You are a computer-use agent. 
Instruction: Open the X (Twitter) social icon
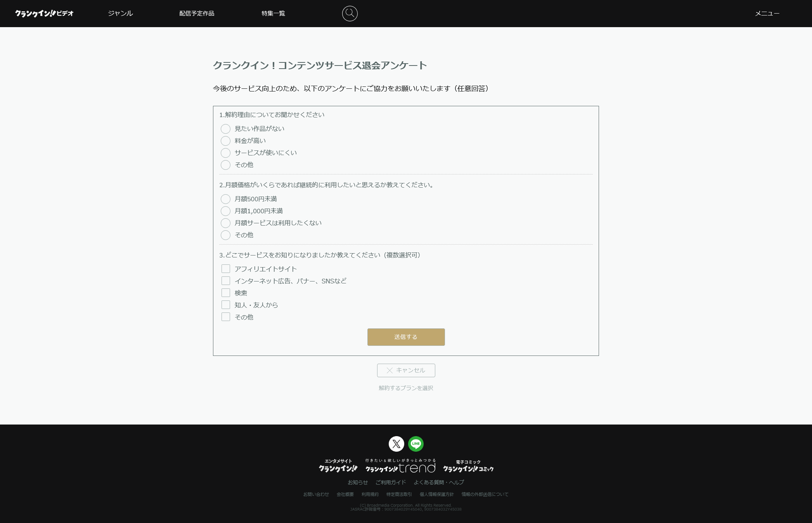(396, 444)
